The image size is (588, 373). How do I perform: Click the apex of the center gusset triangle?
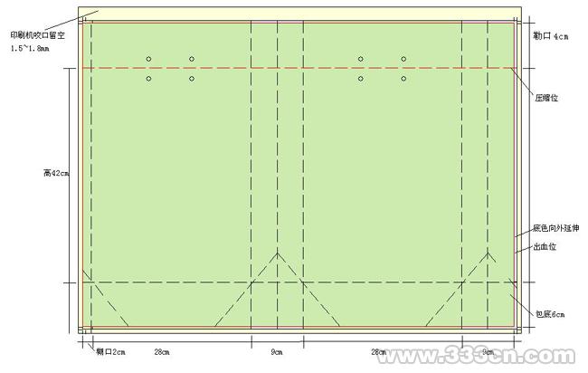point(278,254)
